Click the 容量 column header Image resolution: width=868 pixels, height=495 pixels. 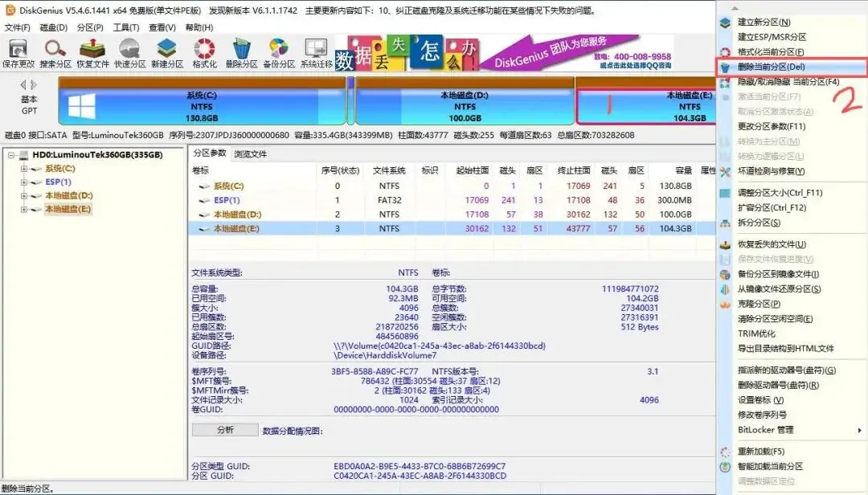(x=673, y=170)
